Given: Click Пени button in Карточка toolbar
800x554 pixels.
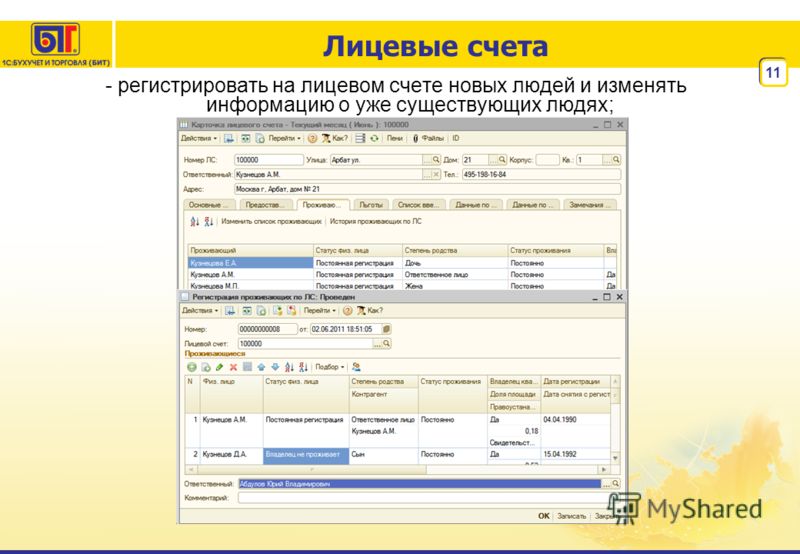Looking at the screenshot, I should [394, 138].
